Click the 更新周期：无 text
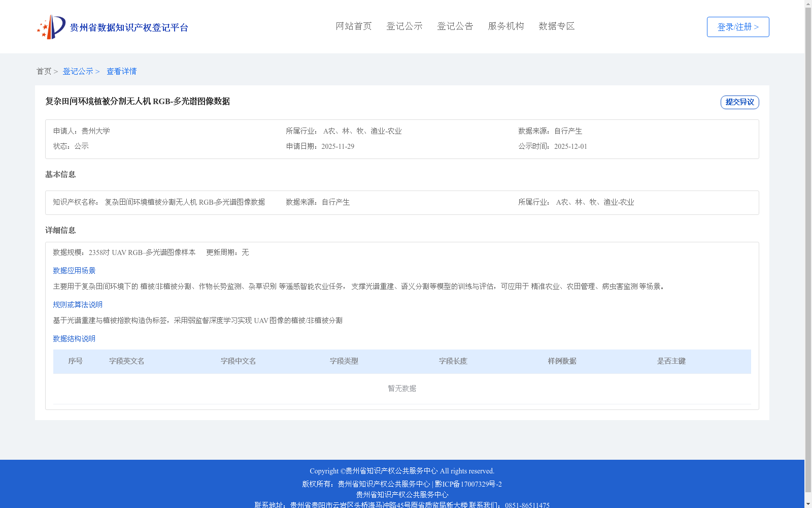 (x=227, y=252)
